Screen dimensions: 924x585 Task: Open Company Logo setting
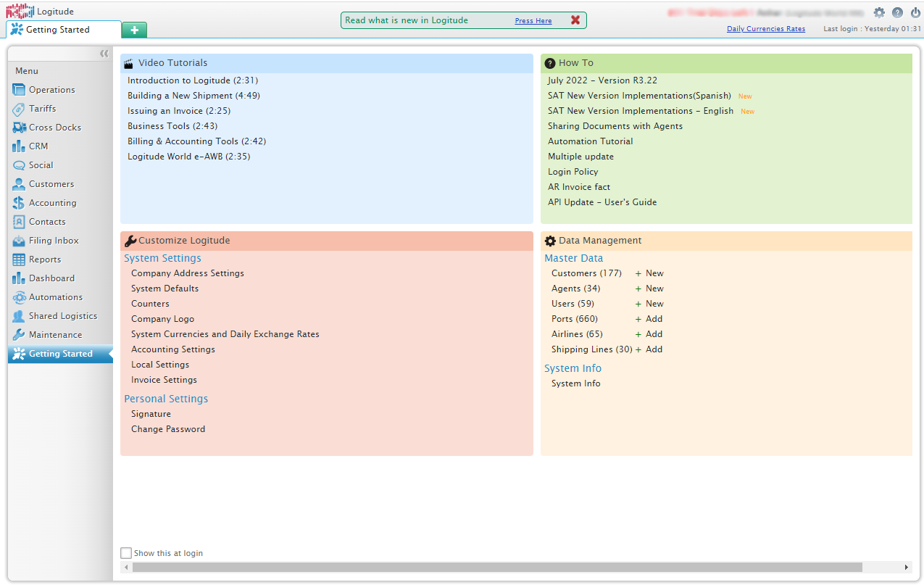coord(162,319)
